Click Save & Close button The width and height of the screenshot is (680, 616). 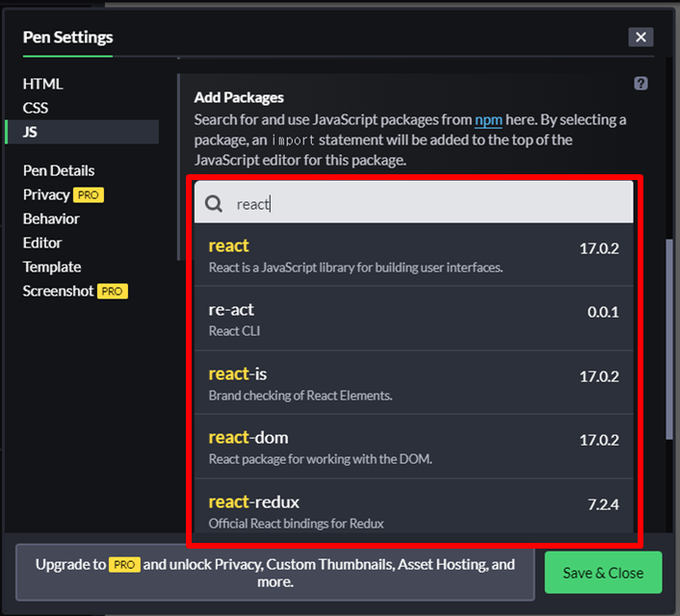(603, 573)
